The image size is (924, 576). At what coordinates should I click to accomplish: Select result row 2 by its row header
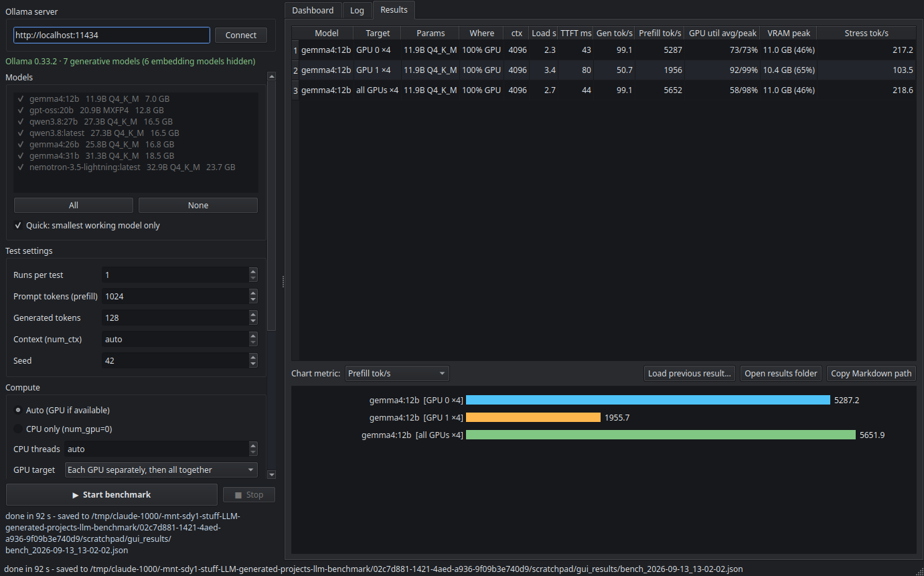[295, 70]
